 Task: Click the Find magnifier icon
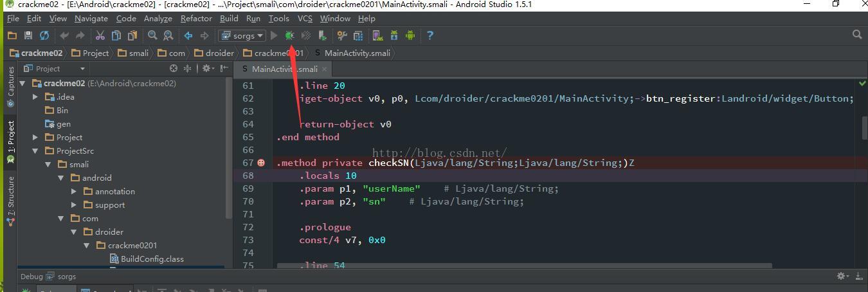coord(152,35)
